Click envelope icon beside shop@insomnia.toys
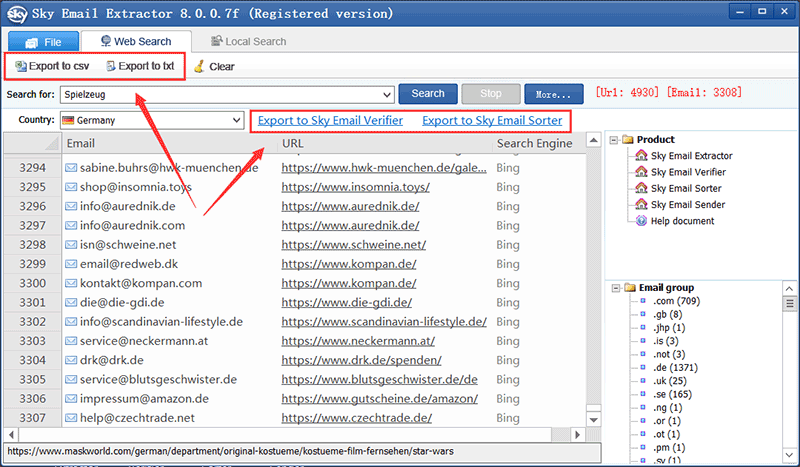Image resolution: width=800 pixels, height=467 pixels. [71, 187]
